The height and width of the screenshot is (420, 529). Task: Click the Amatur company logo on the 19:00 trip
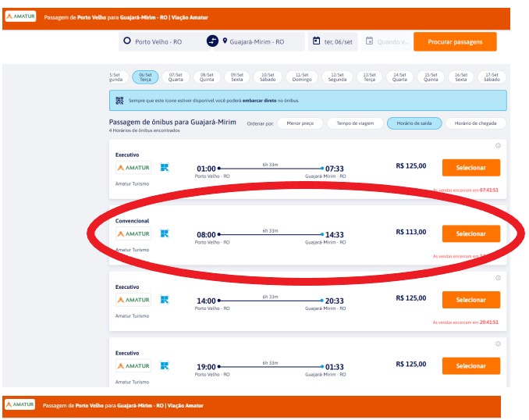pyautogui.click(x=133, y=365)
